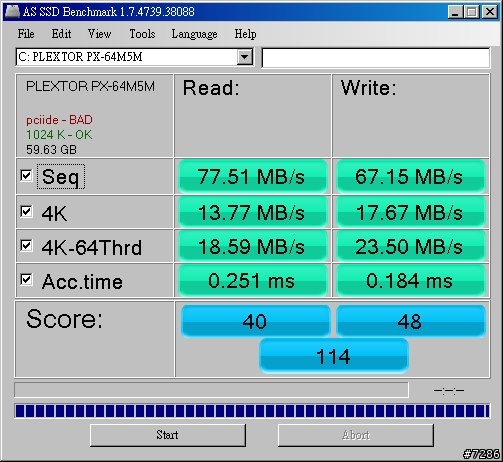Click the empty gray progress bar

(211, 390)
